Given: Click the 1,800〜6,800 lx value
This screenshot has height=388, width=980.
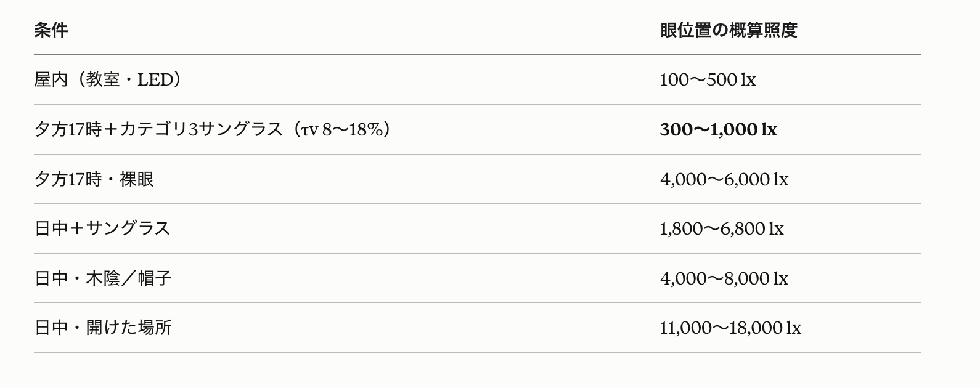Looking at the screenshot, I should [722, 228].
